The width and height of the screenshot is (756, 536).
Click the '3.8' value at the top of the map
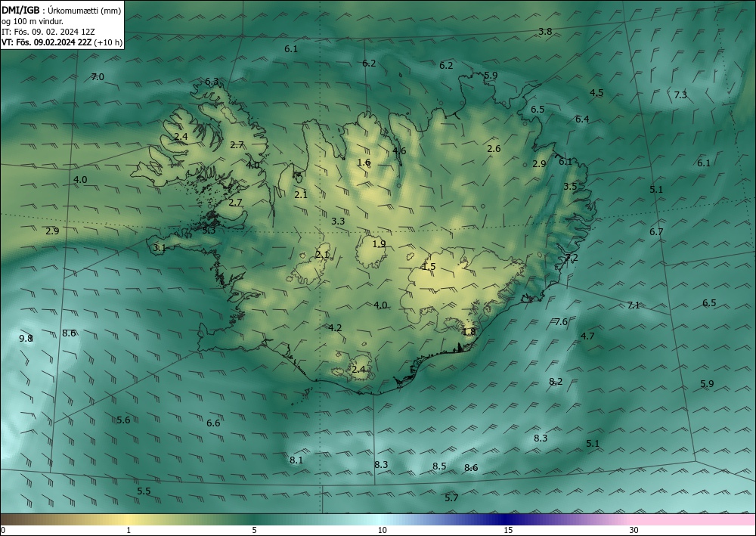pyautogui.click(x=545, y=31)
